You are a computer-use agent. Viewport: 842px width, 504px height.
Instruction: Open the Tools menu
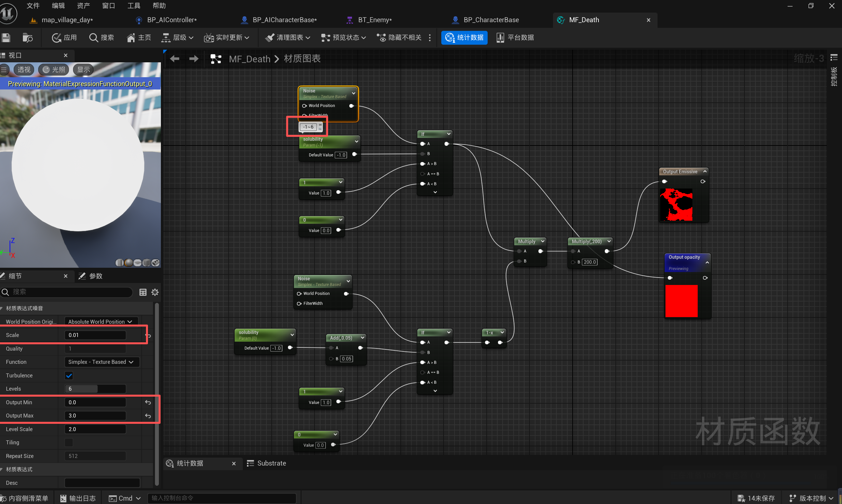(x=134, y=5)
